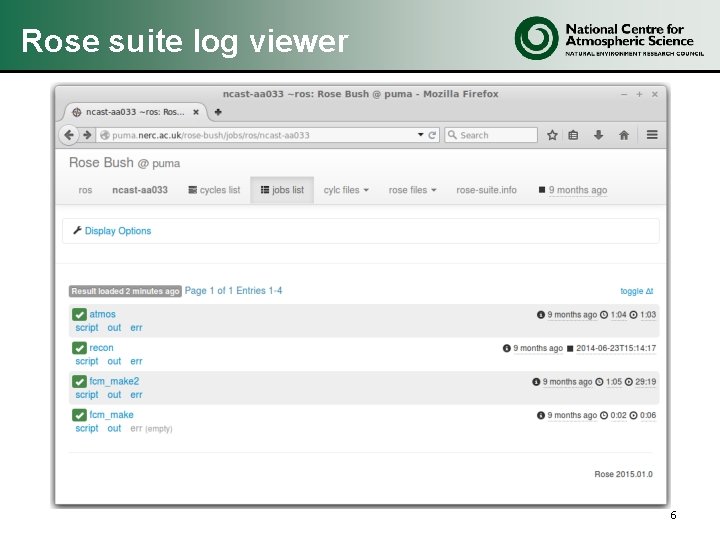The image size is (720, 540).
Task: Click the info icon in the fcm_make2 row
Action: 536,382
